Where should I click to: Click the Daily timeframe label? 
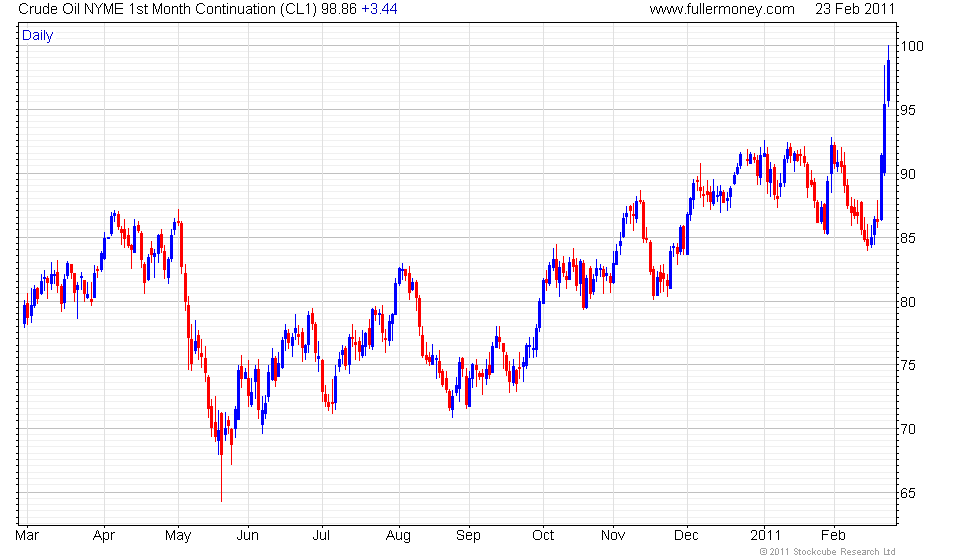point(38,35)
